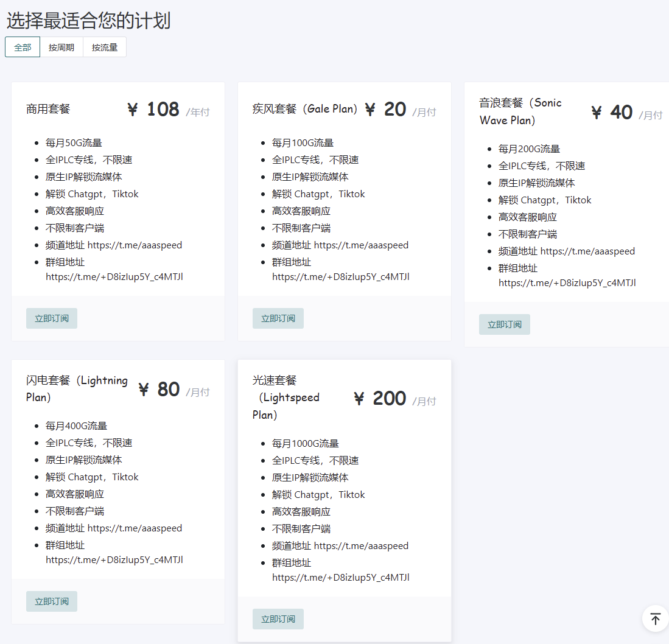The height and width of the screenshot is (644, 669).
Task: Click the channel URL in Gale Plan card
Action: tap(362, 245)
